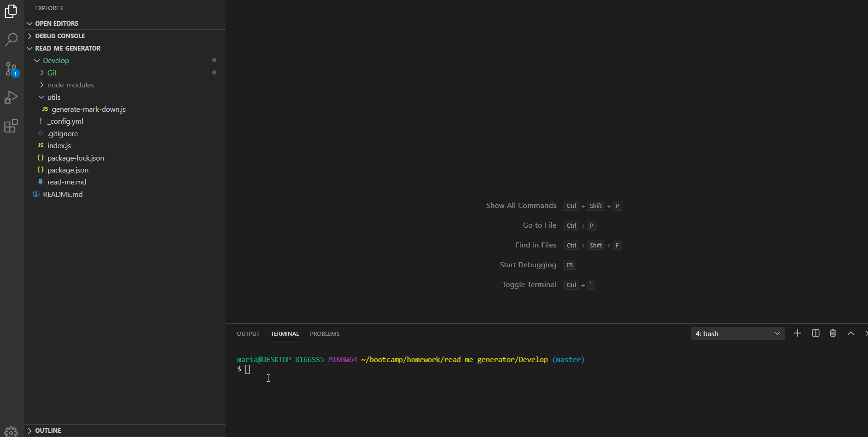868x437 pixels.
Task: Split the terminal pane
Action: [x=816, y=333]
